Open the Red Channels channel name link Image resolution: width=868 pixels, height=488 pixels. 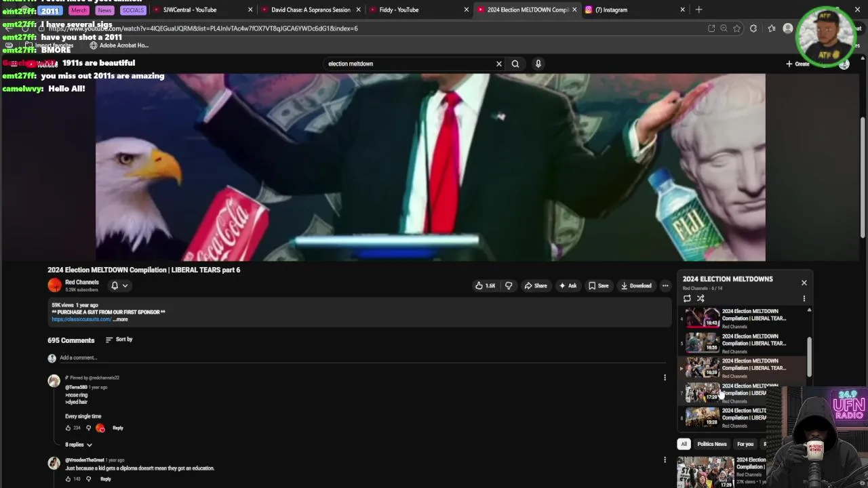pos(81,282)
